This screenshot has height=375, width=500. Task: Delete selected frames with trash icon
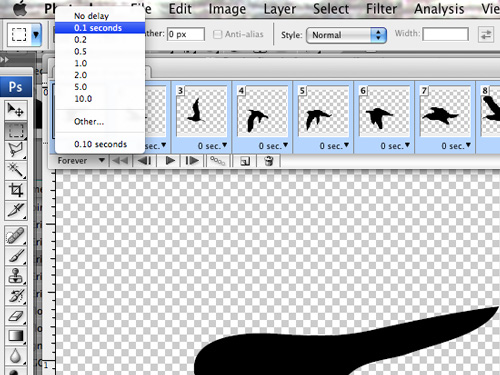coord(269,162)
